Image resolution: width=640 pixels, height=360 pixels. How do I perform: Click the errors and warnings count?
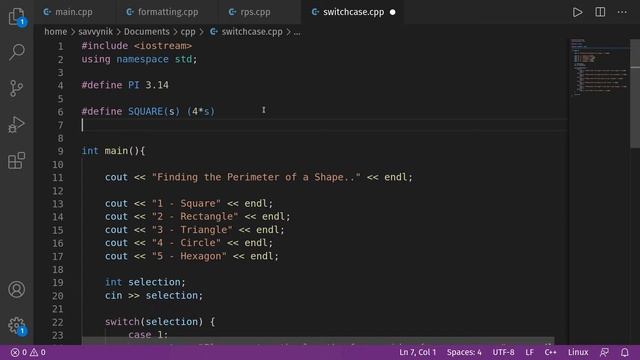28,352
